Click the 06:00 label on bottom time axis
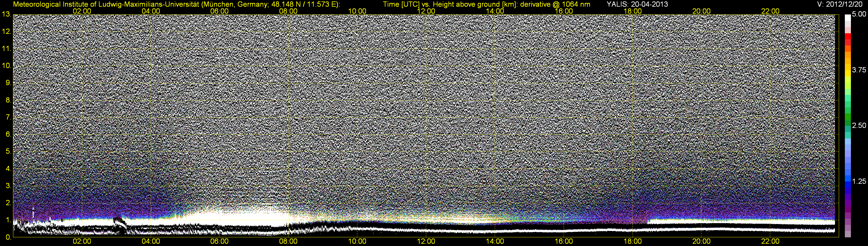The image size is (868, 246). 219,242
